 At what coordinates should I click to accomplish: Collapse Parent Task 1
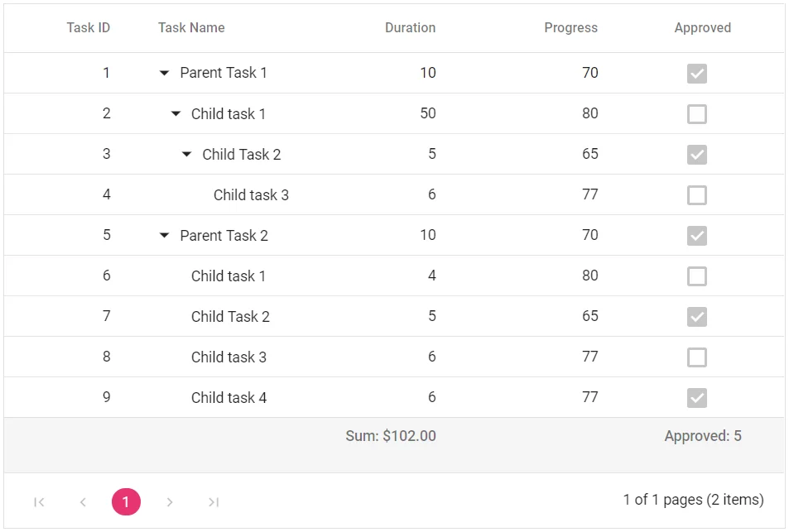163,73
